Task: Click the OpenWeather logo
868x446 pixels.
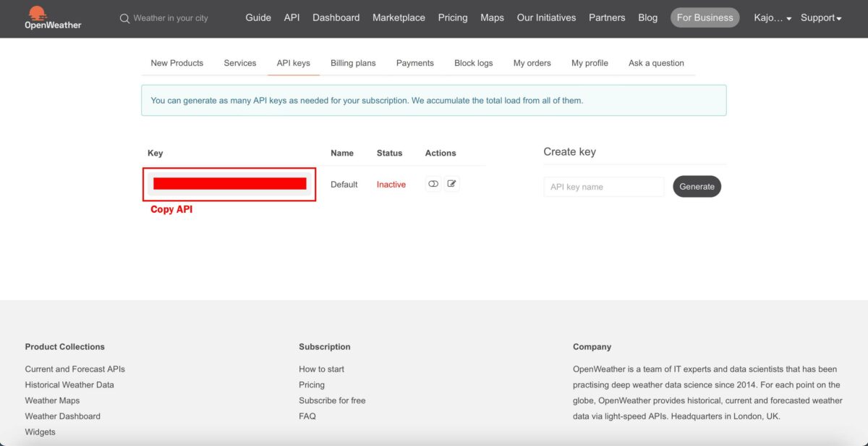Action: pos(53,18)
